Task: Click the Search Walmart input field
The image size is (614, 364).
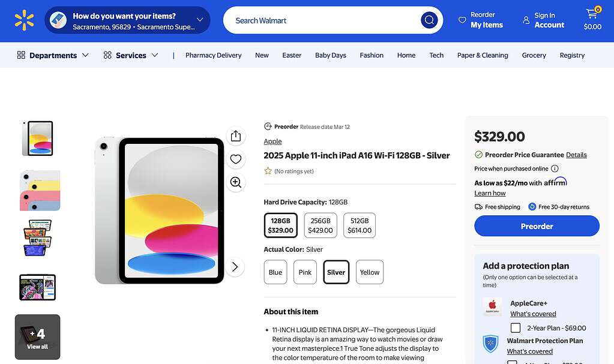Action: (x=324, y=20)
